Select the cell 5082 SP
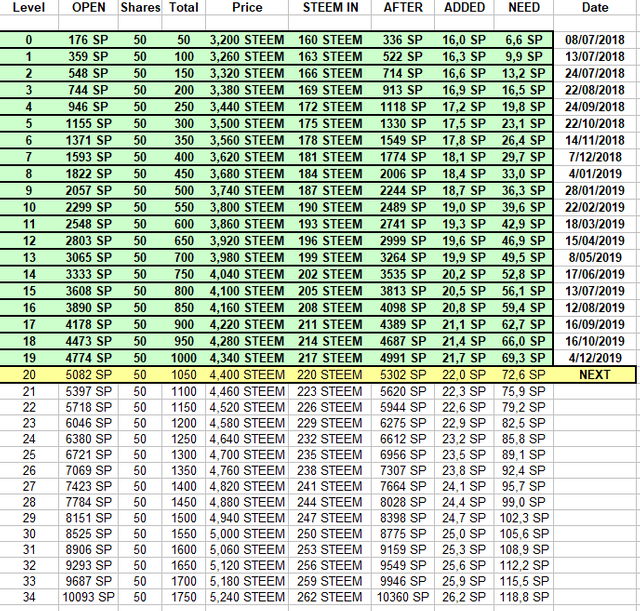This screenshot has width=640, height=611. tap(89, 375)
